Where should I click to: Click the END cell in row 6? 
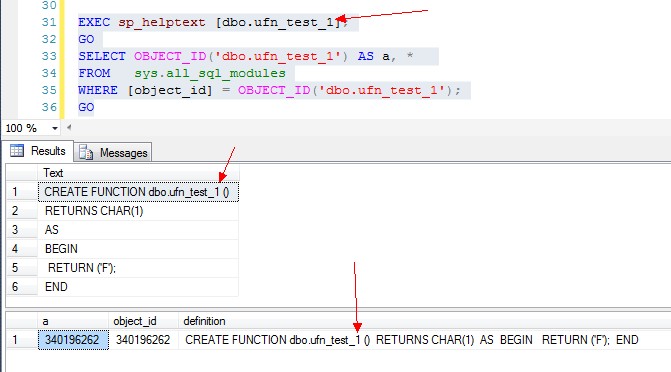click(x=139, y=287)
